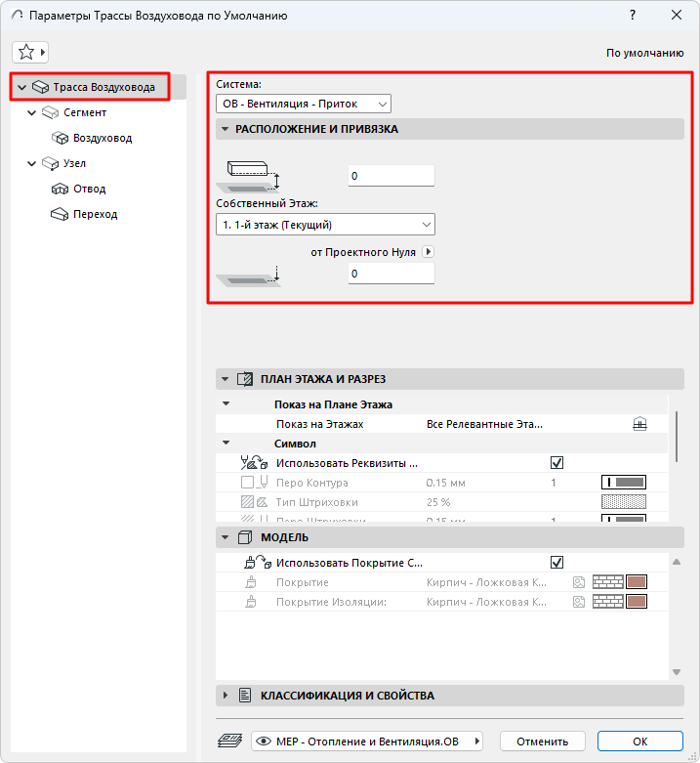Screen dimensions: 700x763
Task: Uncheck Использовать Реквизиты checkbox
Action: click(557, 463)
